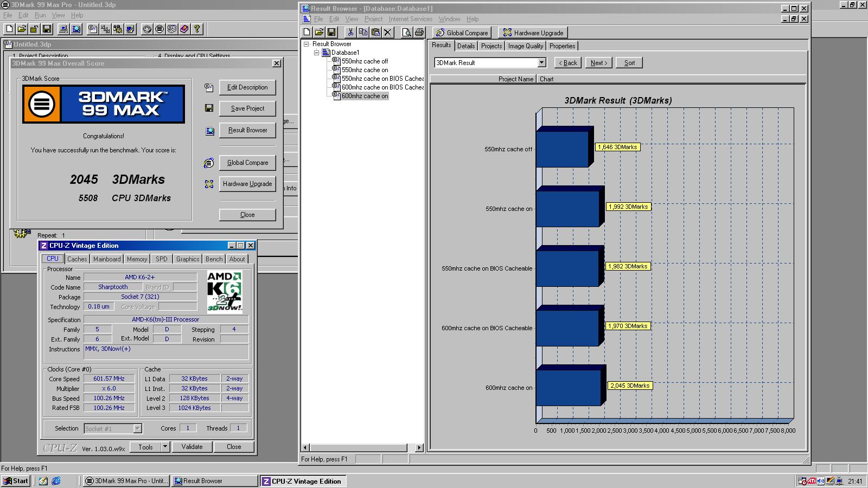Viewport: 868px width, 488px height.
Task: Click Open project folder icon in 3DMark toolbar
Action: coord(22,29)
